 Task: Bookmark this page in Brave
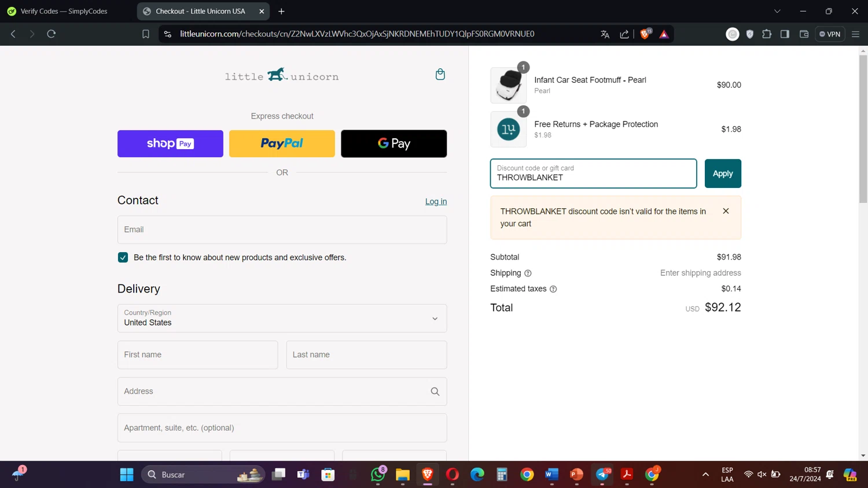coord(146,34)
